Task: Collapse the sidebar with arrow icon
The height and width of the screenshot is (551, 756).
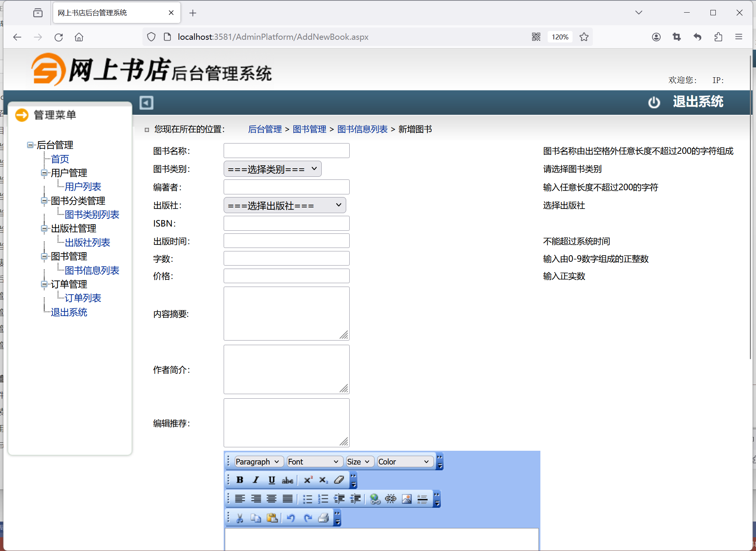Action: pyautogui.click(x=146, y=103)
